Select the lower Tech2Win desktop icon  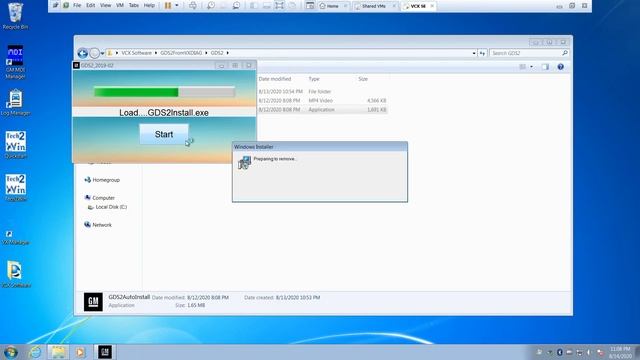pyautogui.click(x=16, y=188)
